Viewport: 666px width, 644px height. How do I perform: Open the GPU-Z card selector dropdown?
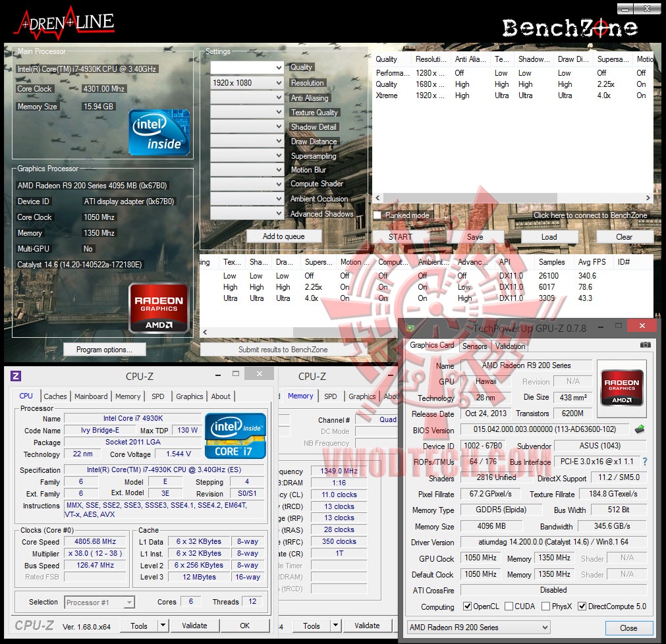(478, 627)
